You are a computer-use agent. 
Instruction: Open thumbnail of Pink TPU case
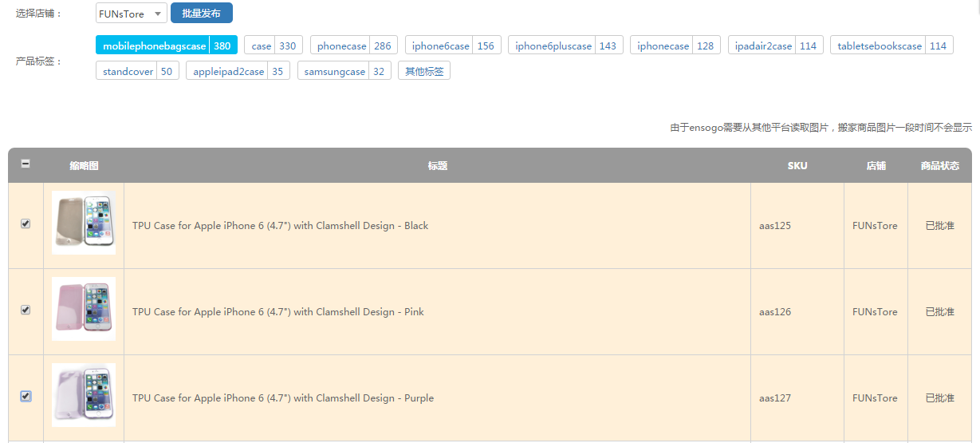pyautogui.click(x=84, y=309)
